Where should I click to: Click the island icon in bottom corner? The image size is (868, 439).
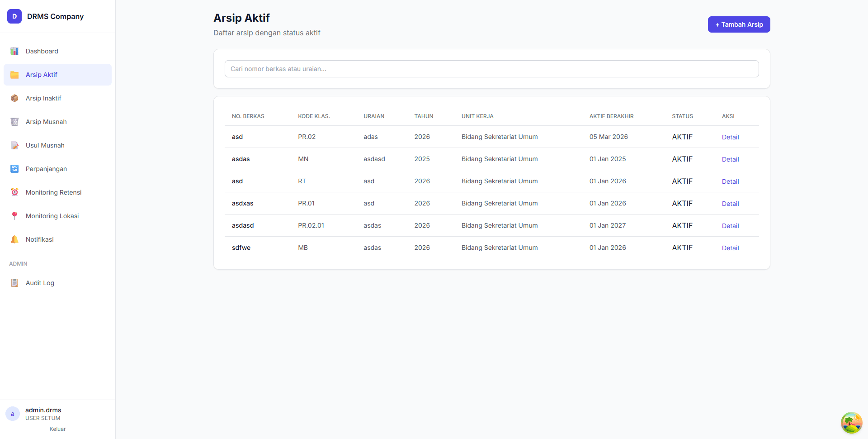coord(851,423)
